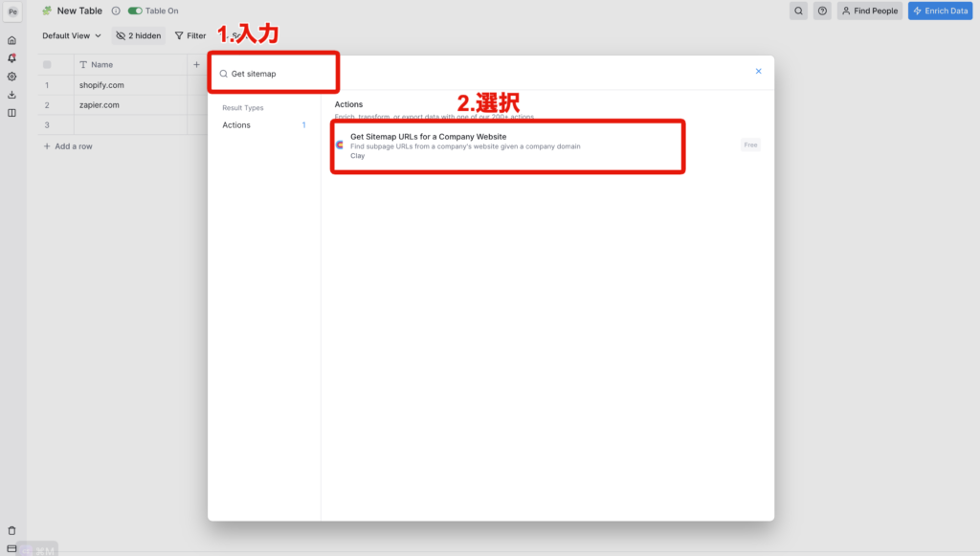
Task: Select Actions result type filter
Action: click(x=264, y=125)
